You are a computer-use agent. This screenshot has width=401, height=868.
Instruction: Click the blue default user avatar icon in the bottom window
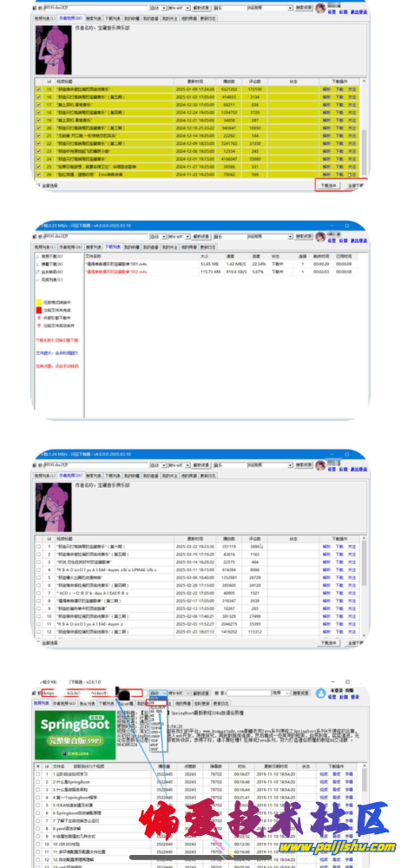point(320,693)
